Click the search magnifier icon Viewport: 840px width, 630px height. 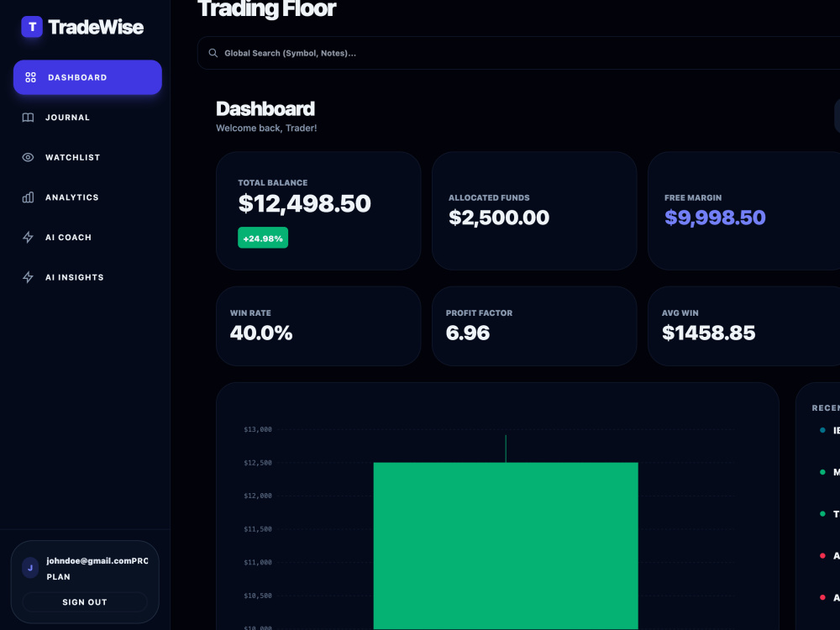coord(213,53)
